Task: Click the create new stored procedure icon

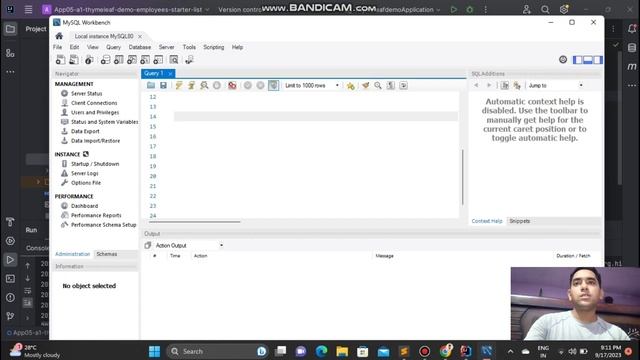Action: tap(145, 60)
